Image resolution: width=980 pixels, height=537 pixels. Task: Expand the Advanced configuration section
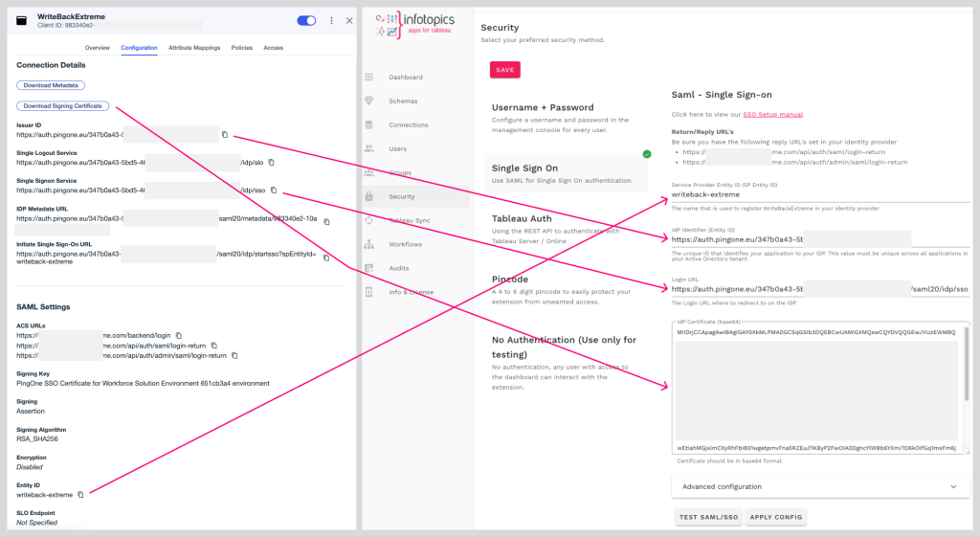coord(819,486)
